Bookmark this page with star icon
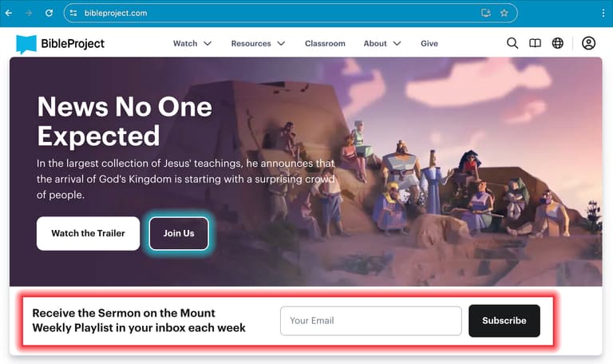Screen dimensions: 613x364 click(504, 13)
